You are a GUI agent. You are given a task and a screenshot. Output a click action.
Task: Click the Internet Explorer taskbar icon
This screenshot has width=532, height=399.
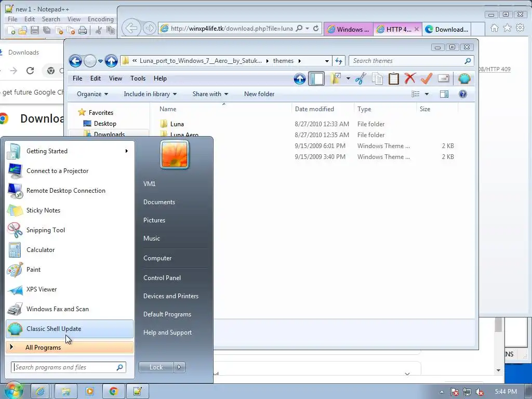click(40, 392)
